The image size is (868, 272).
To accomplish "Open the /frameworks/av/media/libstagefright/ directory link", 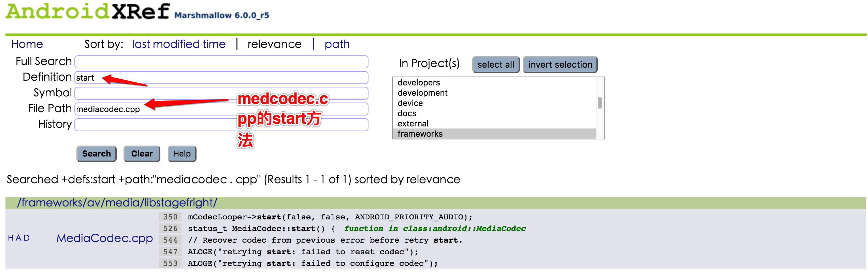I will point(117,203).
